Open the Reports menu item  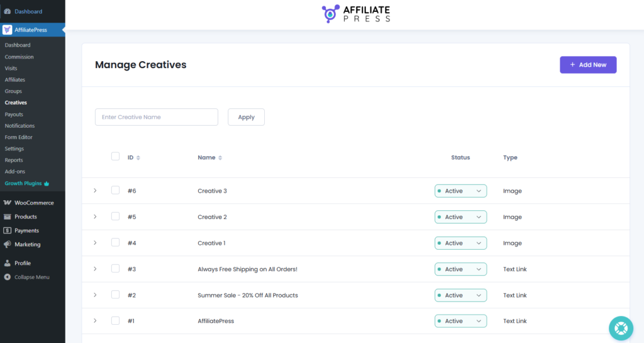pos(14,160)
